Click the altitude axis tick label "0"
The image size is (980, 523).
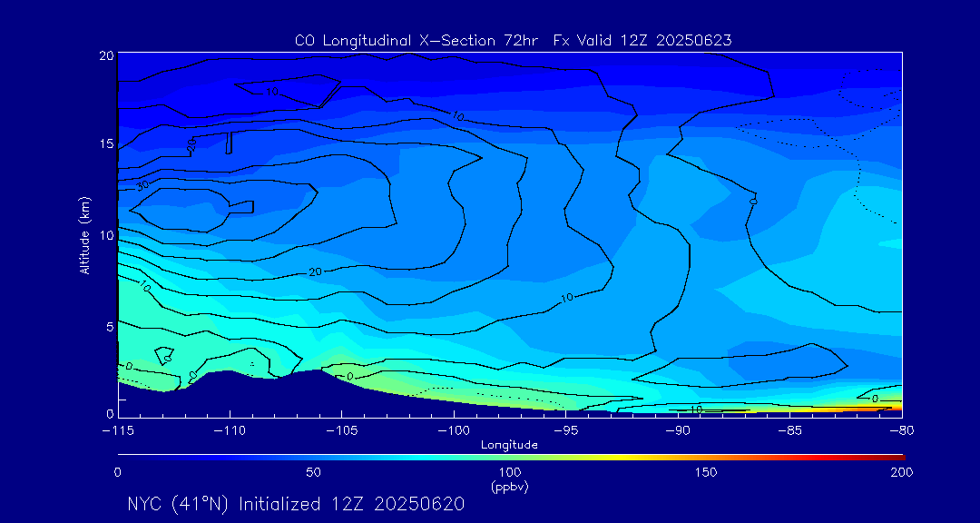click(x=110, y=413)
